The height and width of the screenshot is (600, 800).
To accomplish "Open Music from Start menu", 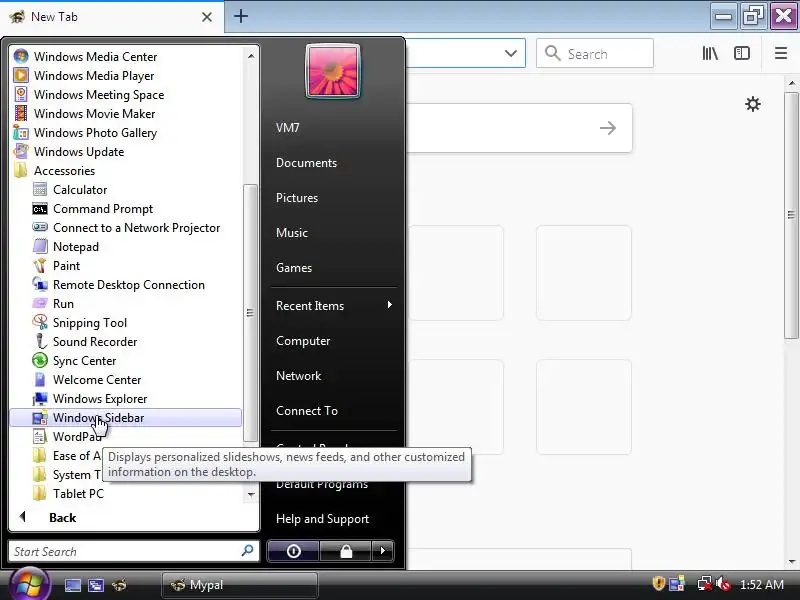I will pyautogui.click(x=292, y=233).
